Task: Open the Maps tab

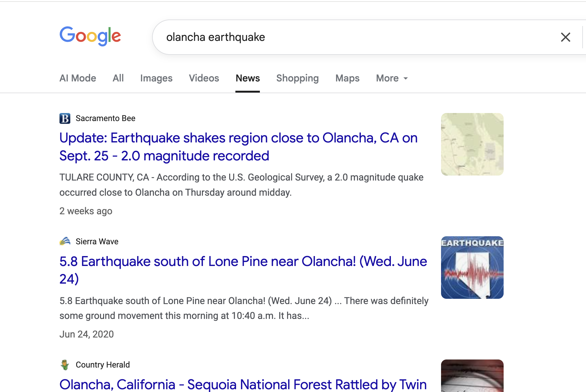Action: (347, 78)
